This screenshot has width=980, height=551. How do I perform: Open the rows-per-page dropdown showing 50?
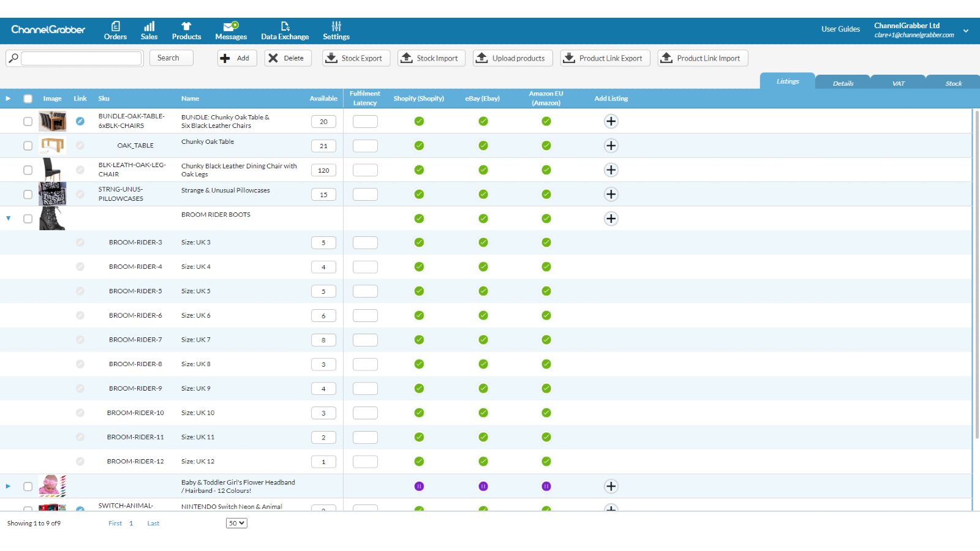(236, 523)
